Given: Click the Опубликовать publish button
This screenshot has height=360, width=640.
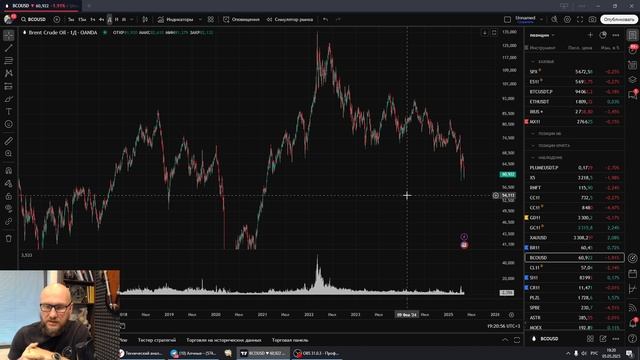Looking at the screenshot, I should (619, 19).
